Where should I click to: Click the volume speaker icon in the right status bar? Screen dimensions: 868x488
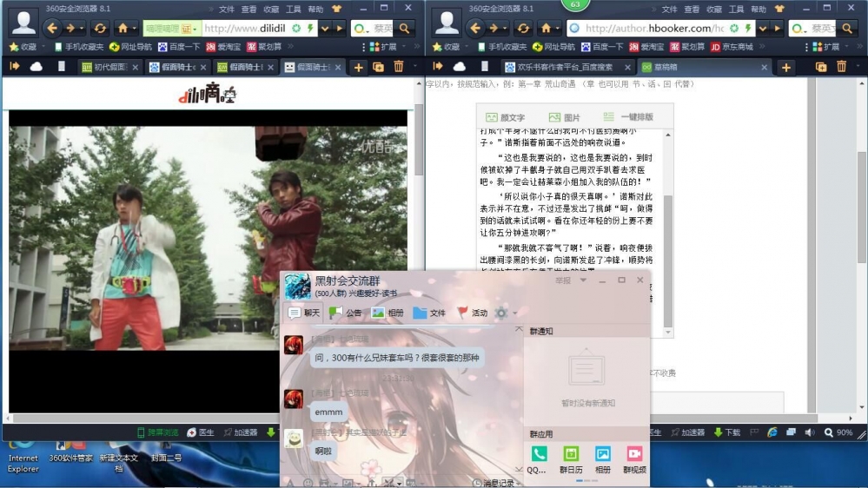click(x=809, y=432)
